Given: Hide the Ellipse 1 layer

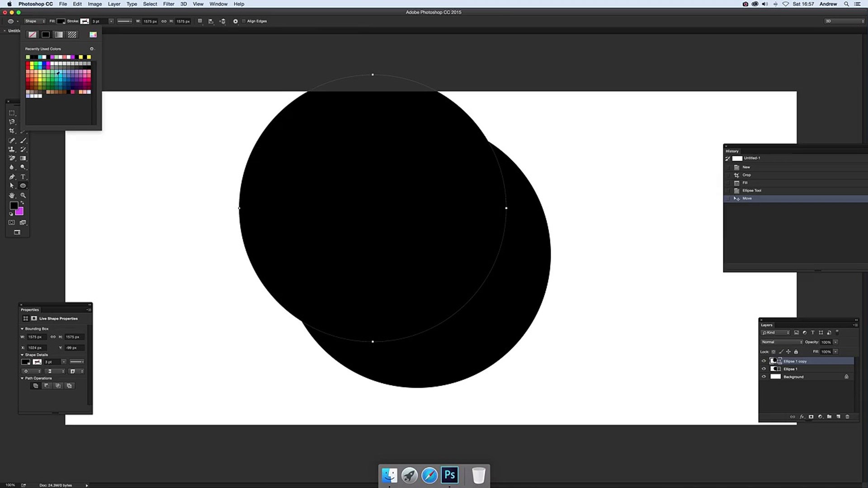Looking at the screenshot, I should [x=764, y=369].
